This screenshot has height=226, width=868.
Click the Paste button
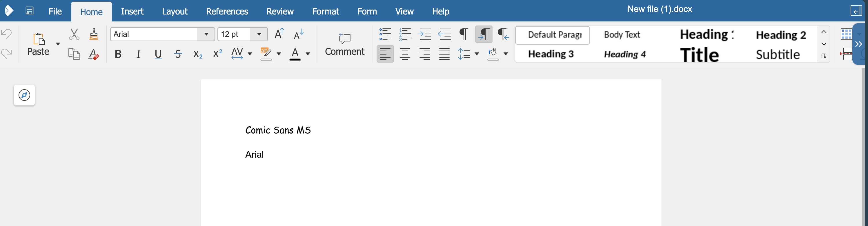(x=38, y=44)
